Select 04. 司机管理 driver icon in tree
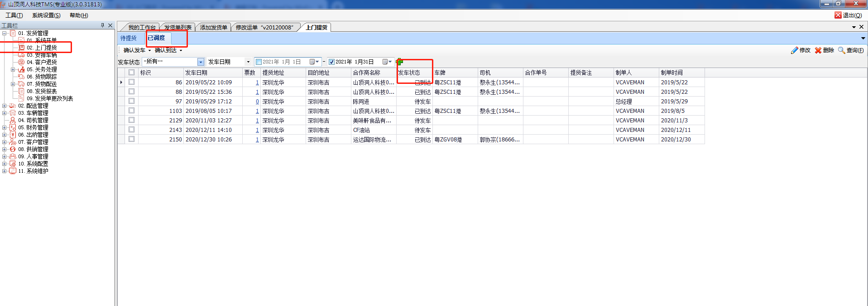Screen dimensions: 868x306 click(13, 120)
